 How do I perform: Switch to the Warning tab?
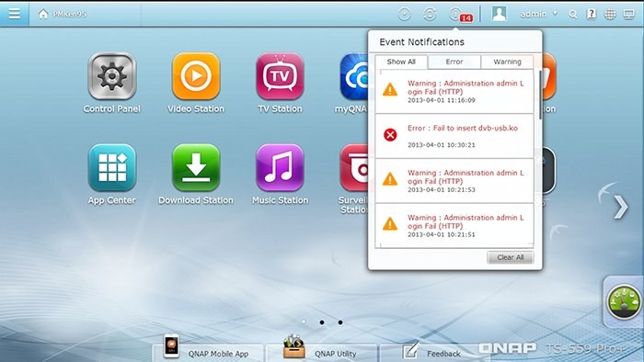[507, 62]
